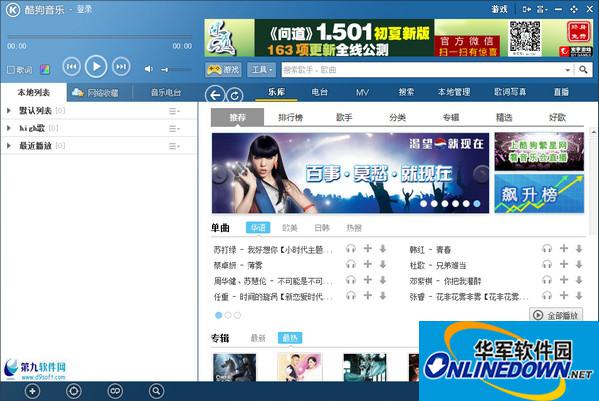
Task: Open 最近播放 list menu icon
Action: click(x=174, y=146)
